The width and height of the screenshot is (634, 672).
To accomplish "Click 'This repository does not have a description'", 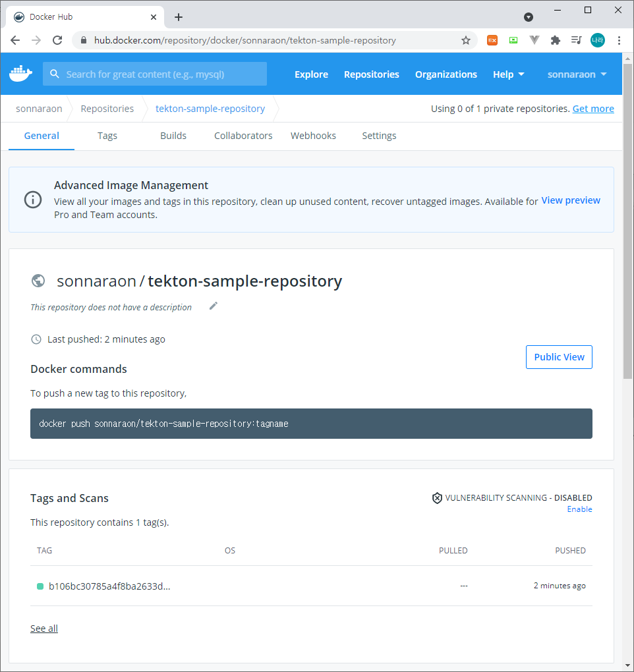I will click(x=111, y=307).
